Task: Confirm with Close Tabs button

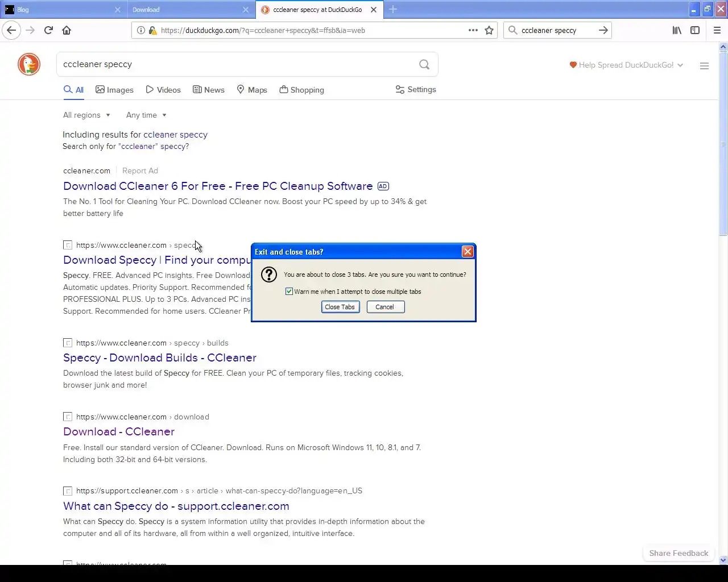Action: tap(340, 307)
